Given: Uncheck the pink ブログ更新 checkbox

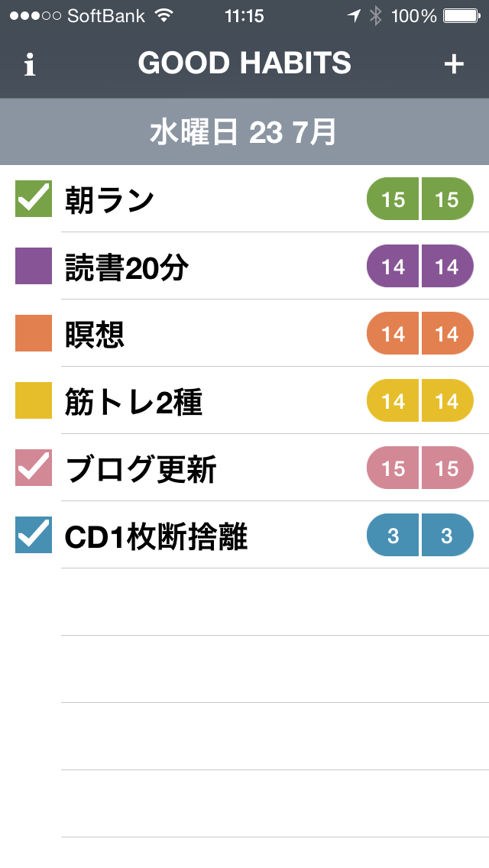Looking at the screenshot, I should pos(34,468).
